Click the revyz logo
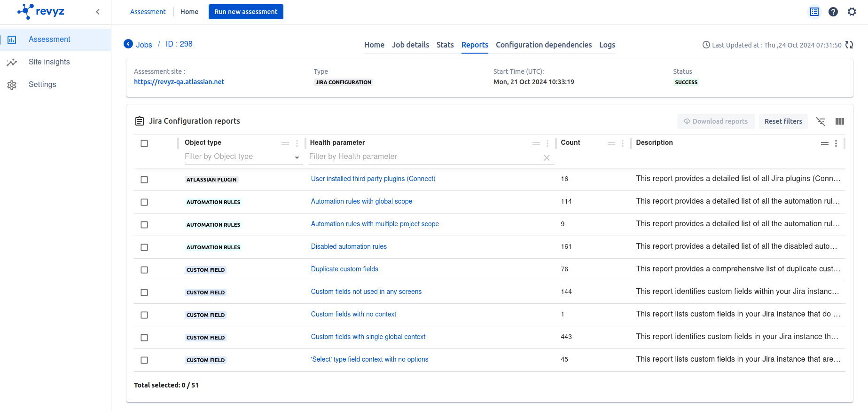Viewport: 868px width, 411px height. 41,11
